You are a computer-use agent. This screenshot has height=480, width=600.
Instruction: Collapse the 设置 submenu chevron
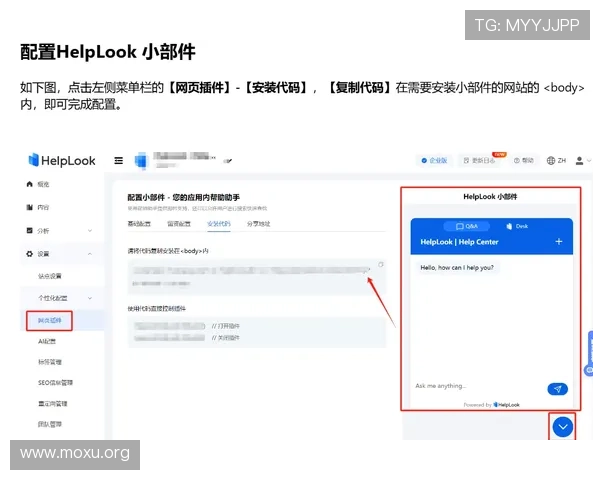pyautogui.click(x=90, y=254)
